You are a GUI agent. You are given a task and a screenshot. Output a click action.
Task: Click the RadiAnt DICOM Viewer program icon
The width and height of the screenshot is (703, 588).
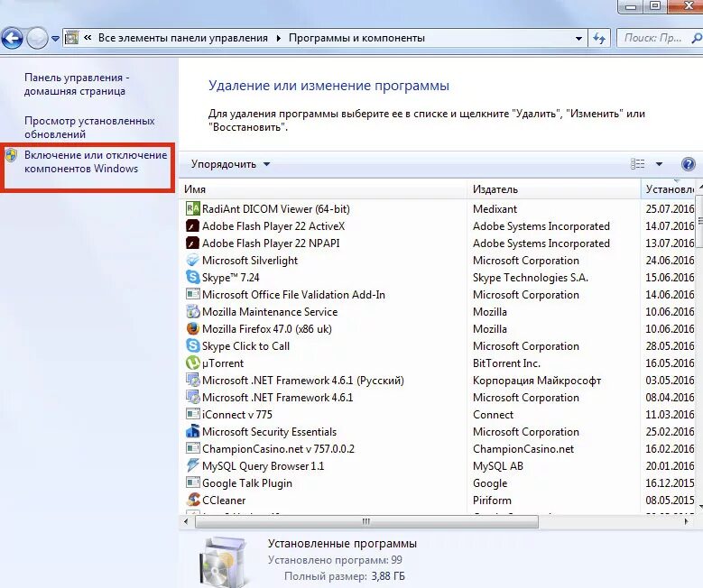click(x=193, y=208)
